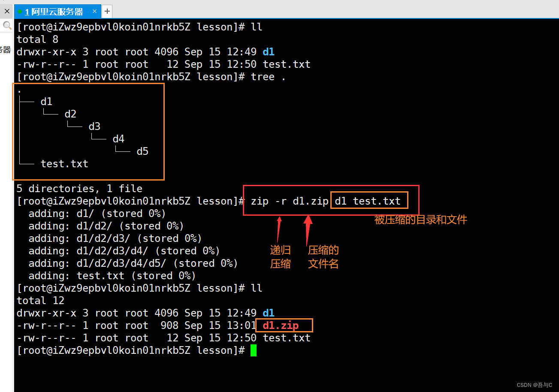Viewport: 559px width, 392px height.
Task: Select 'adding: d1/d2/d3/d4/ (stored 0%)' line
Action: click(x=124, y=251)
